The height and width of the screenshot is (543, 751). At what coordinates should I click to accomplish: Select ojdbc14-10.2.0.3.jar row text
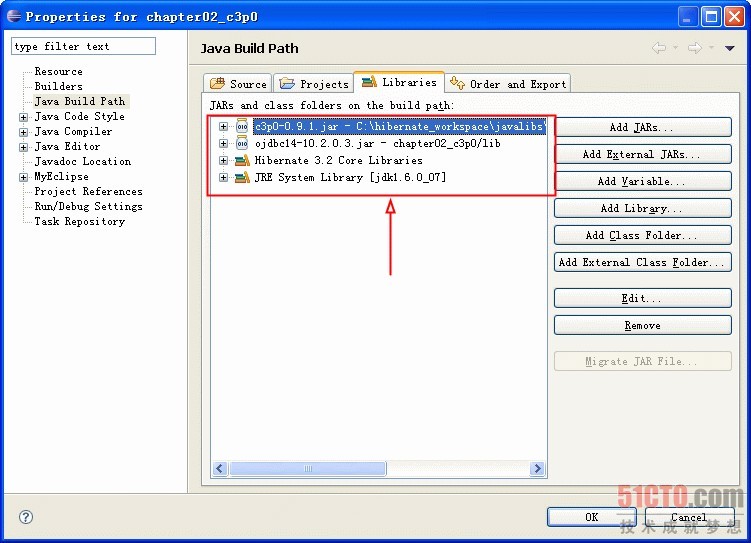click(378, 143)
